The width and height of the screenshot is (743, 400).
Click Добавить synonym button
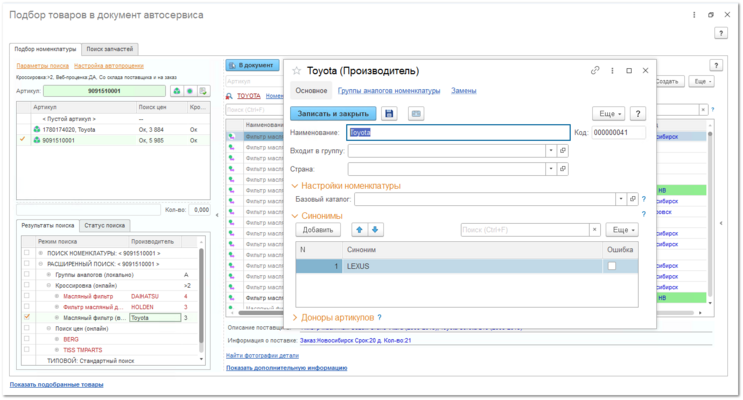318,230
